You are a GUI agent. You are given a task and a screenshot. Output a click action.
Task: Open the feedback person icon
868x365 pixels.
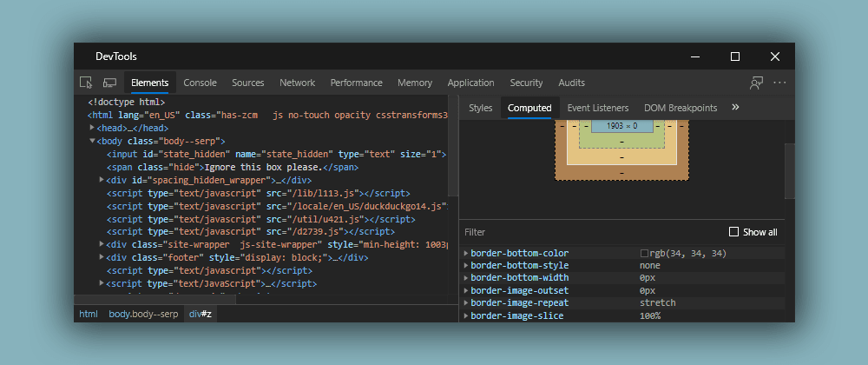tap(756, 83)
